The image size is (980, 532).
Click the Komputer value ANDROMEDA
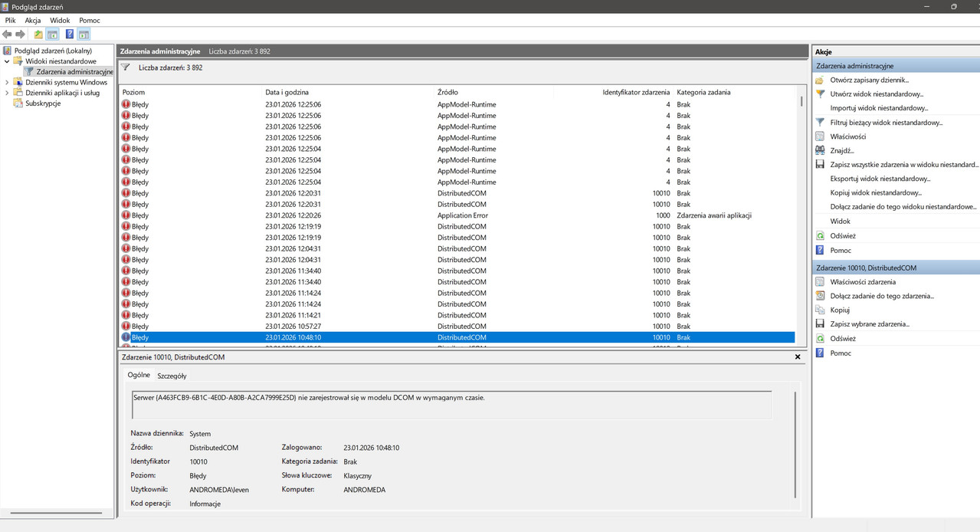click(365, 489)
